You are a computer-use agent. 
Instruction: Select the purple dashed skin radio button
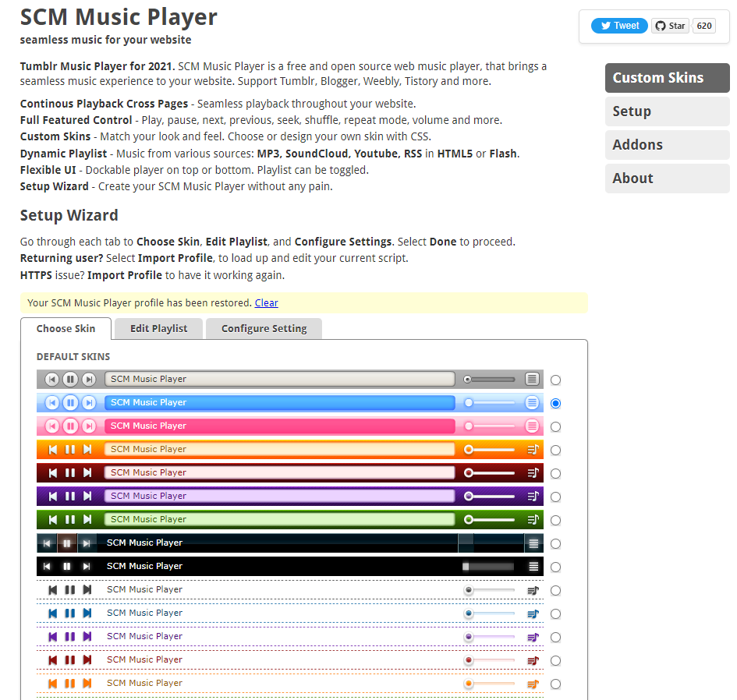[x=555, y=638]
